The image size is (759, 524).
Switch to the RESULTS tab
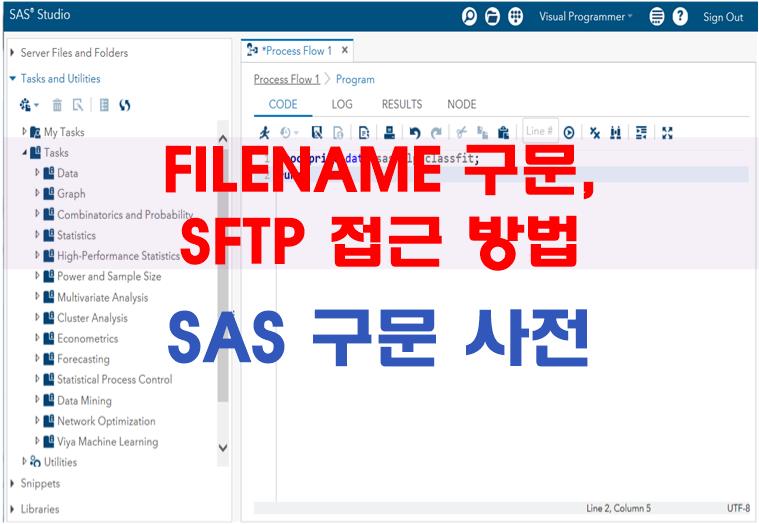[402, 104]
